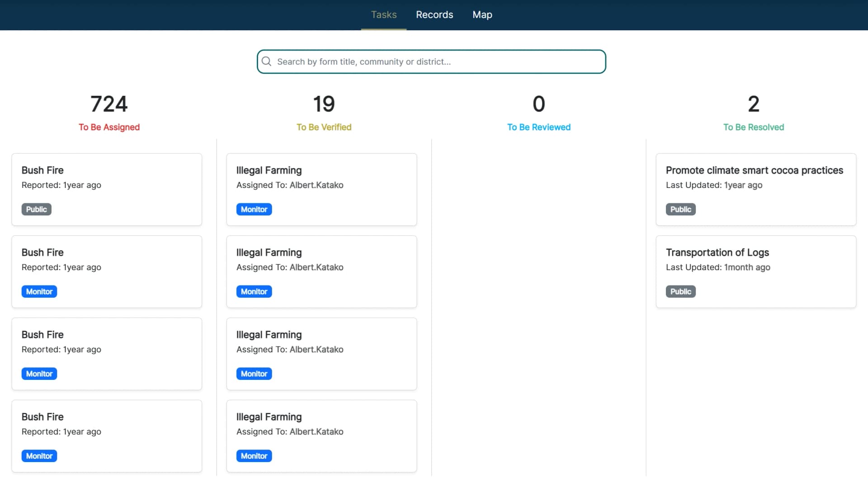Image resolution: width=868 pixels, height=486 pixels.
Task: Select the 2 count above To Be Resolved
Action: [754, 104]
